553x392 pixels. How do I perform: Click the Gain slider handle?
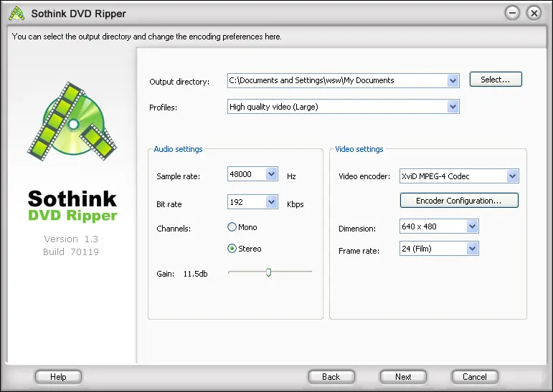pos(268,272)
